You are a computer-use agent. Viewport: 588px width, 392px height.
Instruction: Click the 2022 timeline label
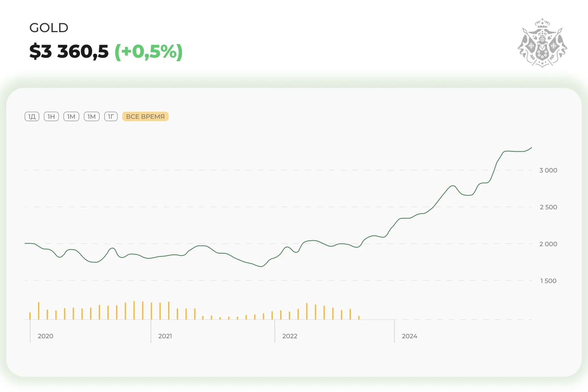[x=290, y=336]
